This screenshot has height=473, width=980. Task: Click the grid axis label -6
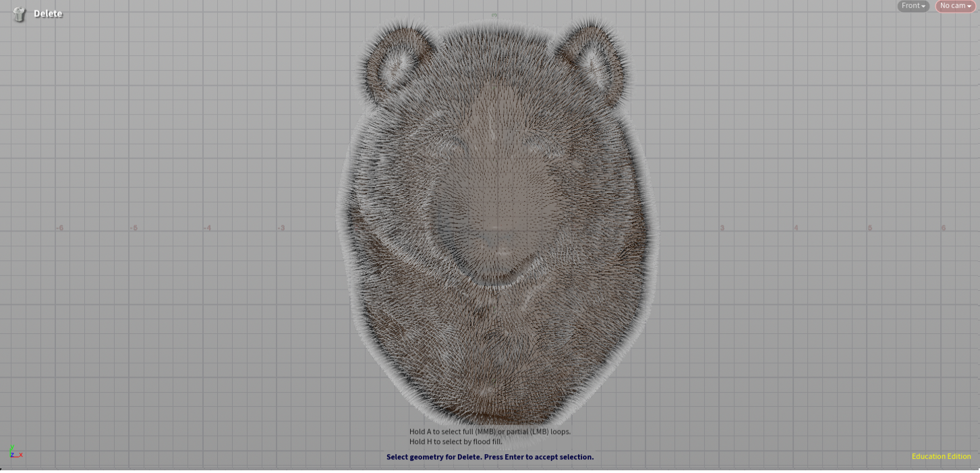pyautogui.click(x=60, y=229)
